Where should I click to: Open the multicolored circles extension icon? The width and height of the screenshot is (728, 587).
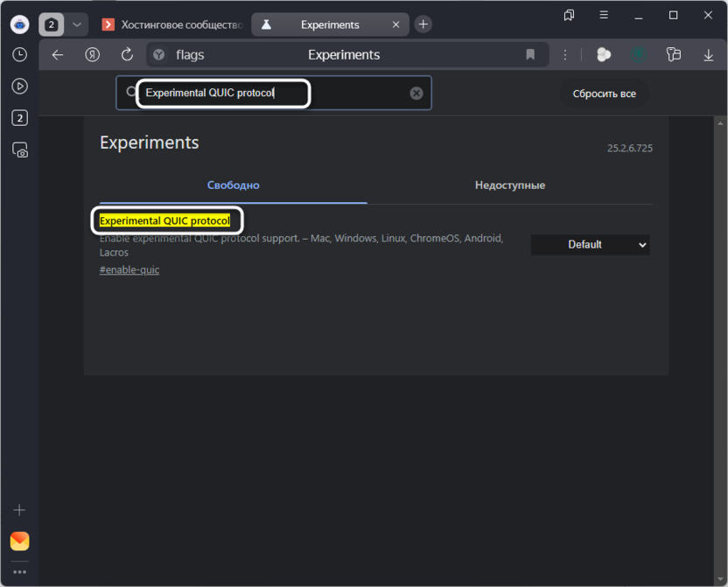pos(604,55)
